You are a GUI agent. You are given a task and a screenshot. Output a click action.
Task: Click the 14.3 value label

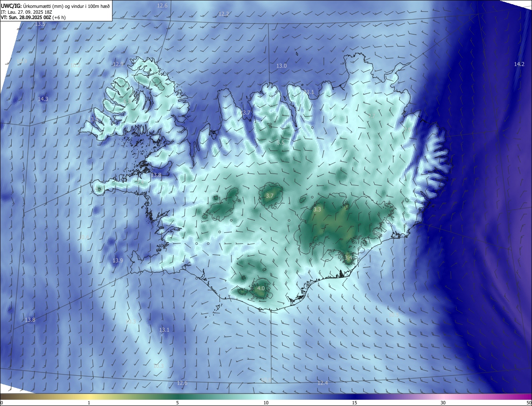click(43, 99)
